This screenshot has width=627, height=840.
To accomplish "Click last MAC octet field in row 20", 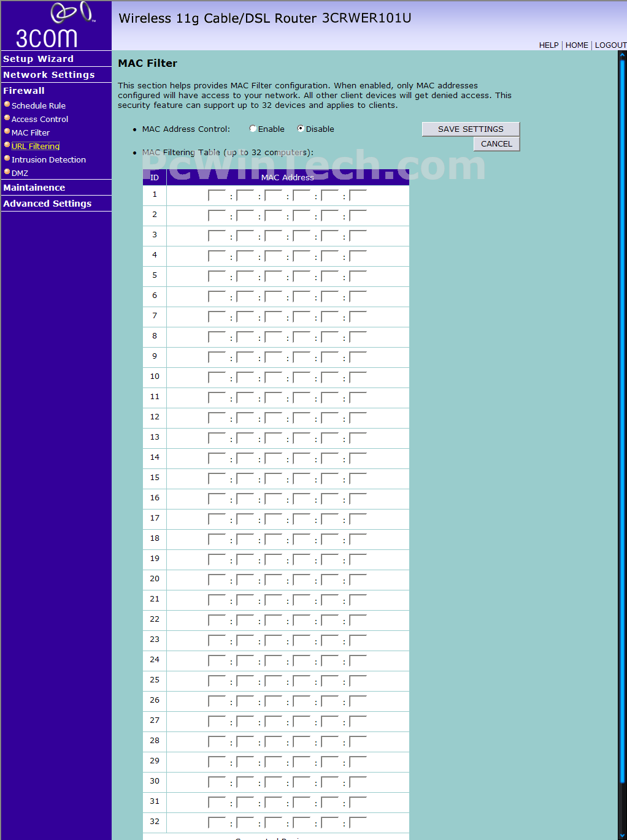I will (x=358, y=580).
